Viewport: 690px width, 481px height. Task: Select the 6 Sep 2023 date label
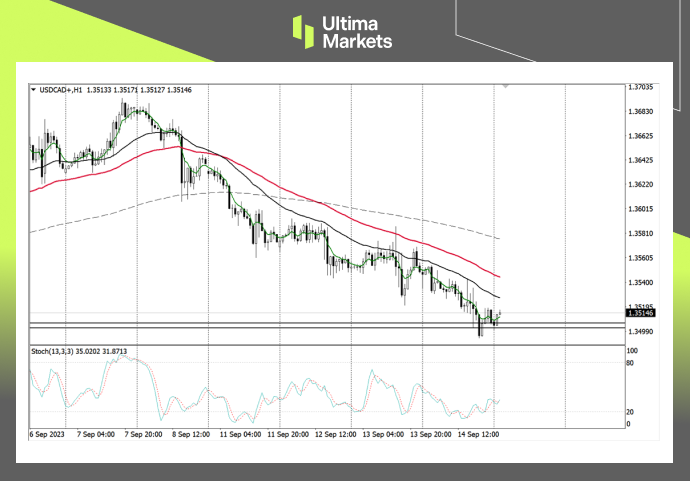click(x=46, y=436)
